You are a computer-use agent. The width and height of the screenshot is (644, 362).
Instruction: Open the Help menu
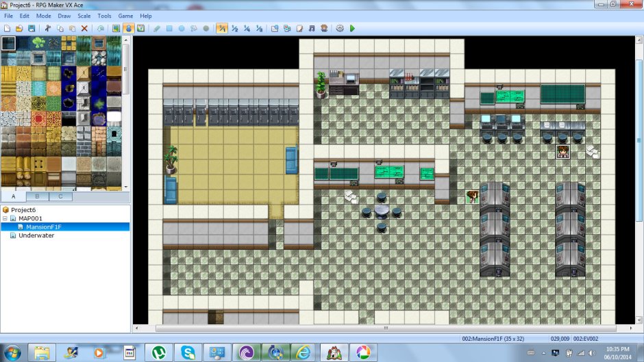point(146,16)
